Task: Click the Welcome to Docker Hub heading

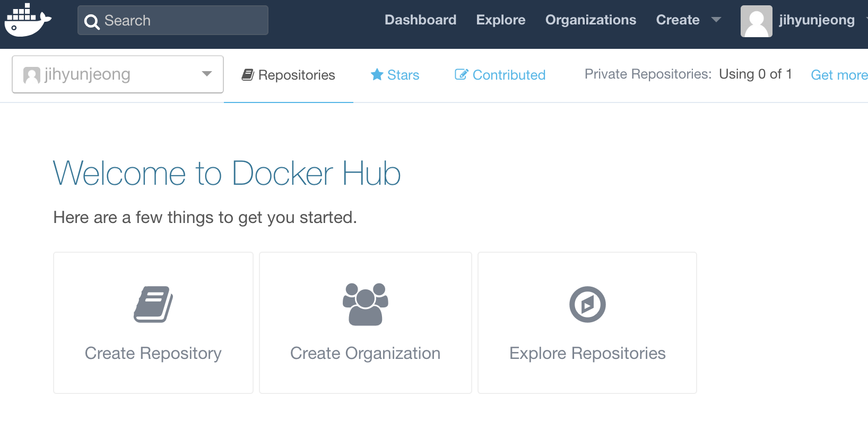Action: point(227,173)
